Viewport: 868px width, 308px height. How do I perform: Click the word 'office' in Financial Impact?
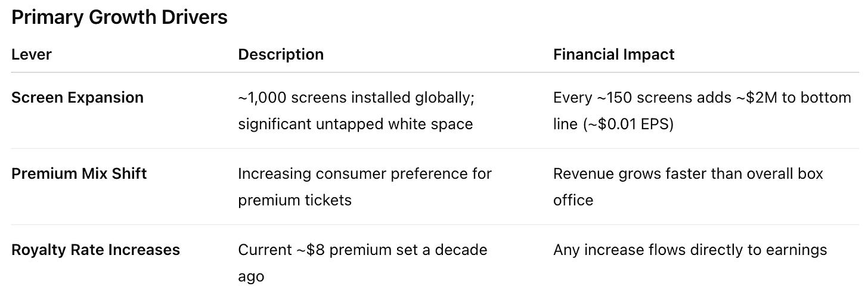(x=573, y=200)
